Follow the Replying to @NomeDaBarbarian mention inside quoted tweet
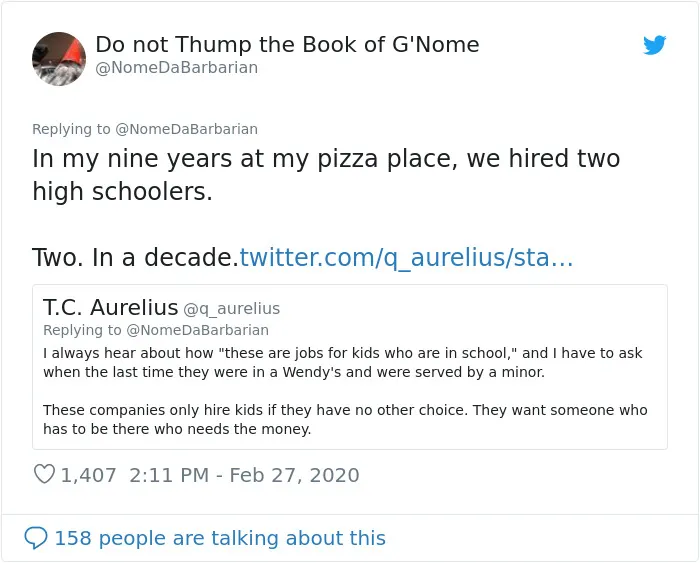Screen dimensions: 700x563 coord(197,330)
